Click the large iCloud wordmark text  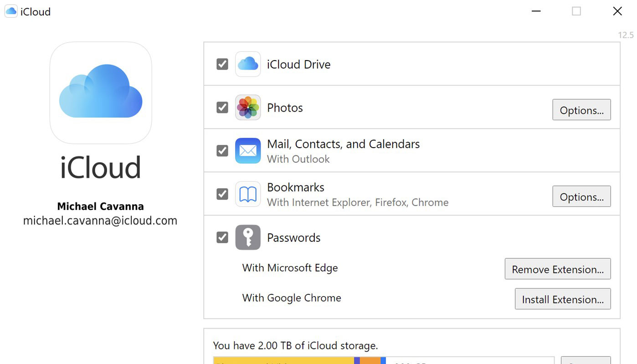pos(100,168)
